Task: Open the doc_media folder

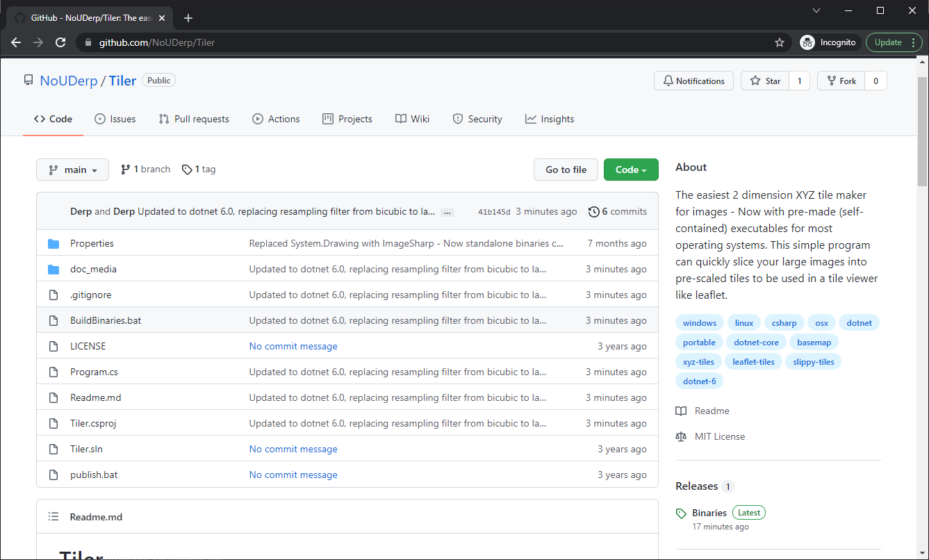Action: tap(93, 269)
